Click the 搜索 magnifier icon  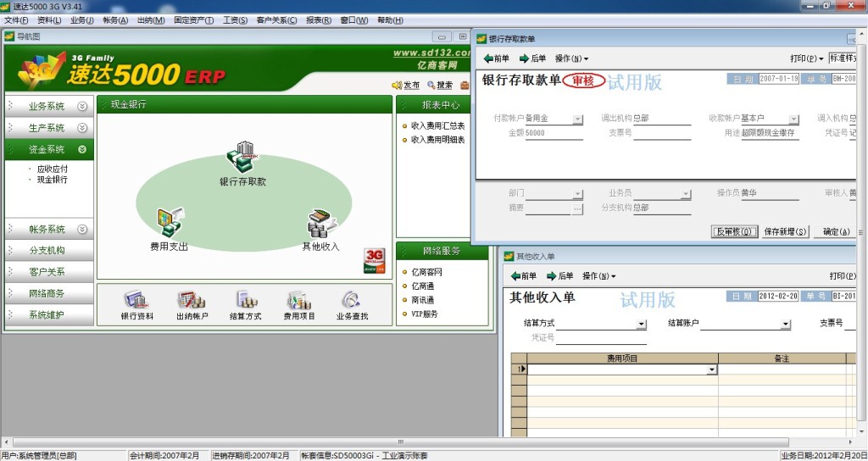point(431,86)
